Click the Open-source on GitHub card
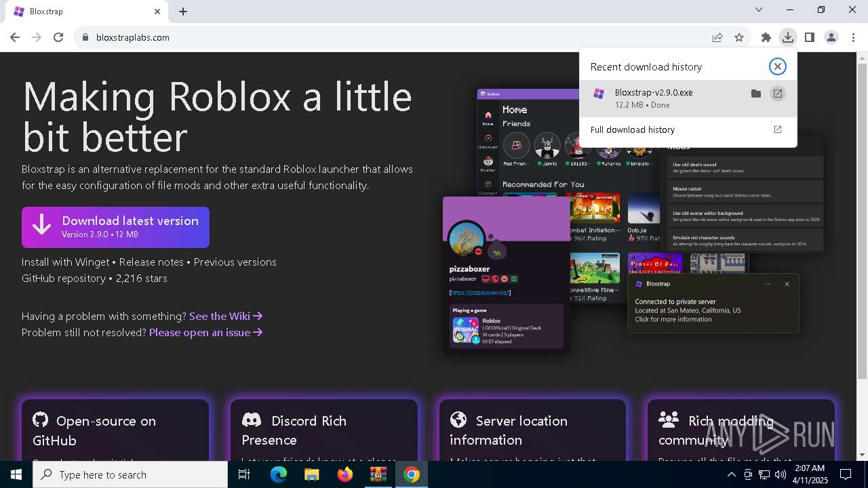The height and width of the screenshot is (488, 868). [115, 430]
